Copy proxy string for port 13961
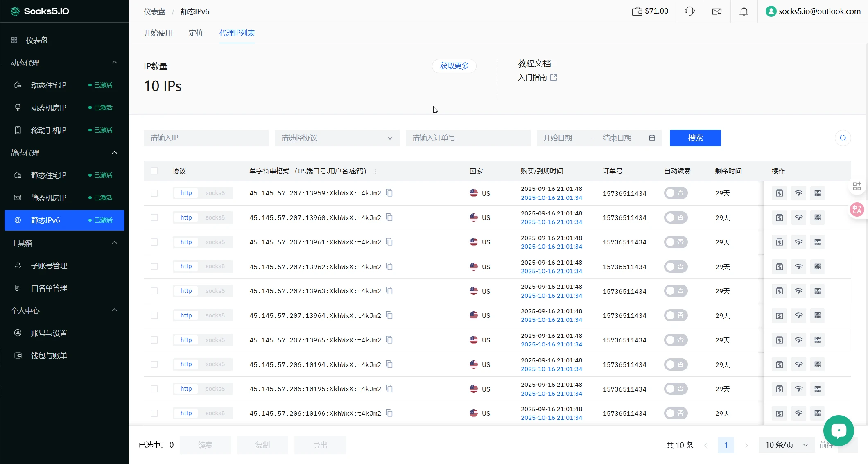The width and height of the screenshot is (868, 464). click(x=389, y=242)
